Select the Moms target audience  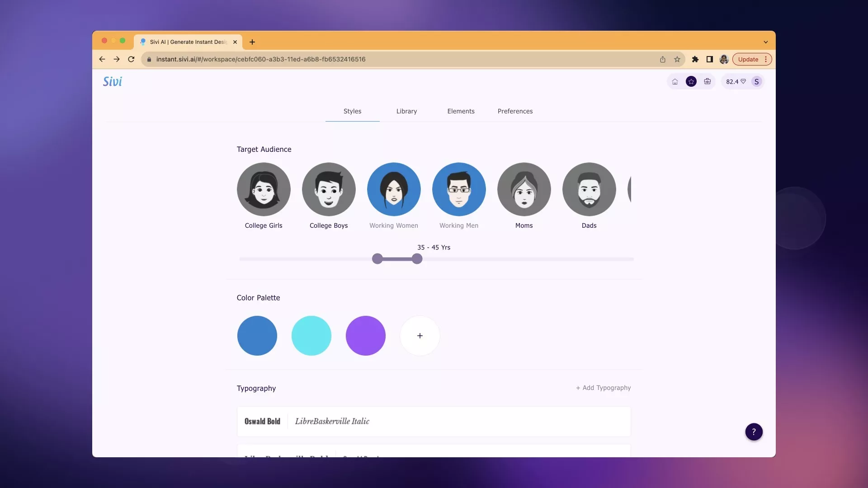pos(524,189)
